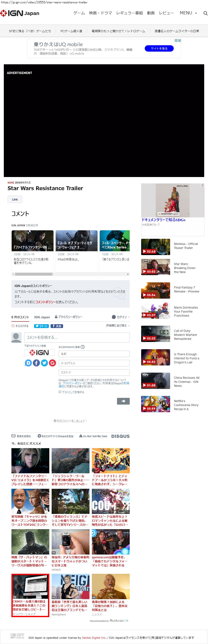The width and height of the screenshot is (208, 644).
Task: Log in with the Twitter icon
Action: [x=44, y=363]
